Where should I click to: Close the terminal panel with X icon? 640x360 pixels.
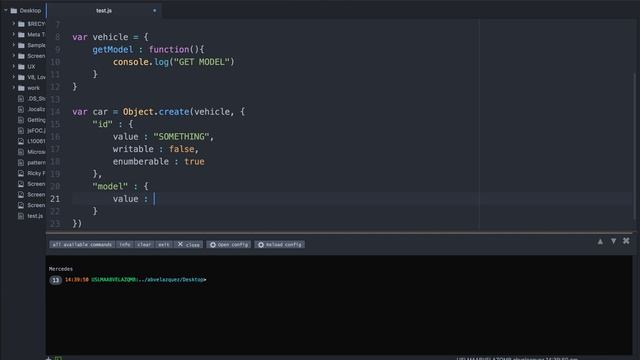click(x=626, y=241)
